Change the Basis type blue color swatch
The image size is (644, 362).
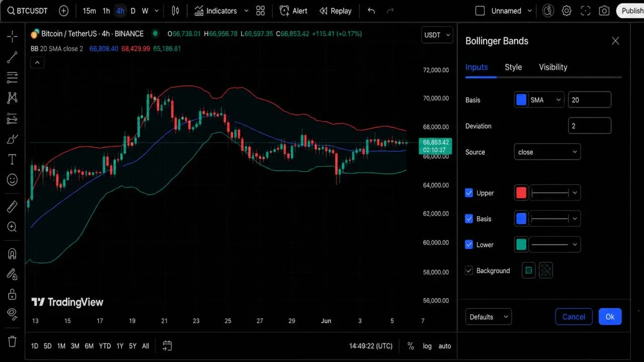[521, 100]
